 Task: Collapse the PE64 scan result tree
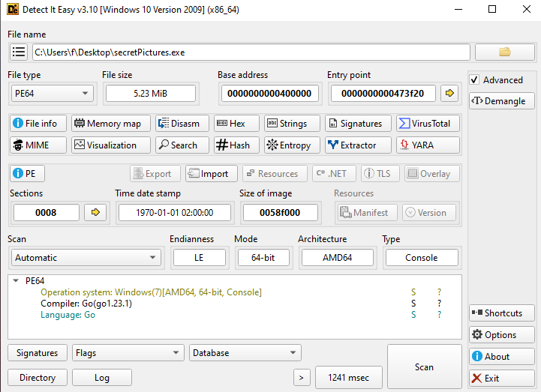pos(17,281)
